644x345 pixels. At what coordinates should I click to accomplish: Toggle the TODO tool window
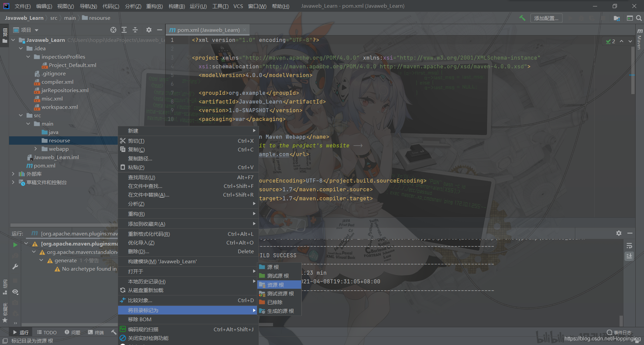47,332
